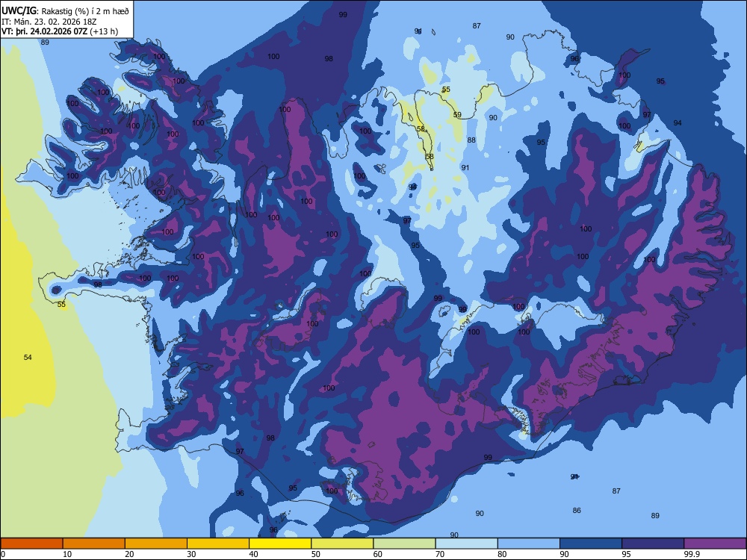The width and height of the screenshot is (747, 560).
Task: Click the dark navy 95–99.9 legend swatch
Action: (653, 544)
